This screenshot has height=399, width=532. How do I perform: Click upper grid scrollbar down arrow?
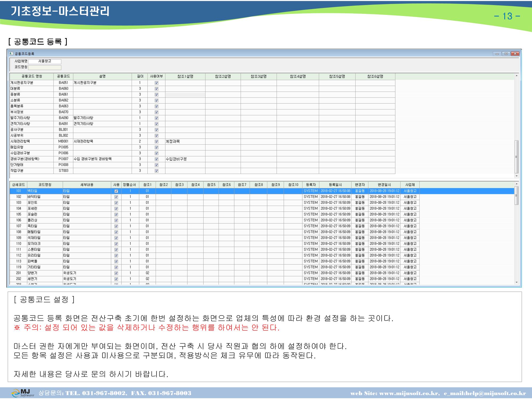(x=517, y=176)
